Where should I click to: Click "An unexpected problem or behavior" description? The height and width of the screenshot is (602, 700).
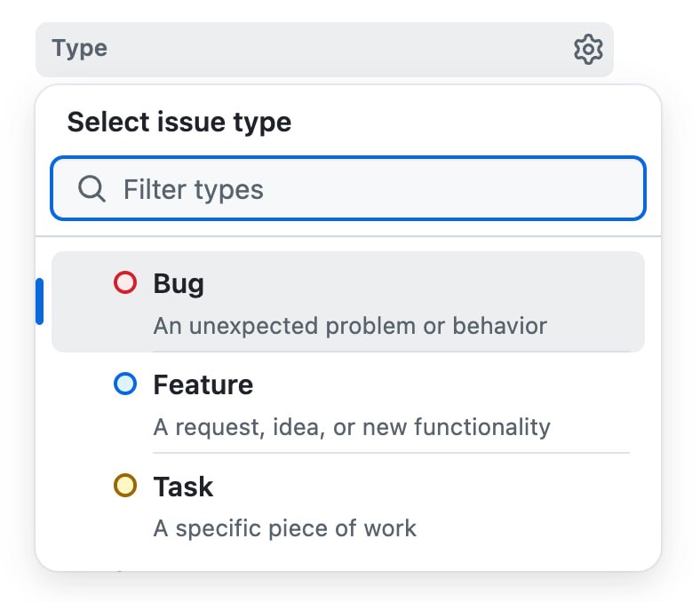point(350,326)
